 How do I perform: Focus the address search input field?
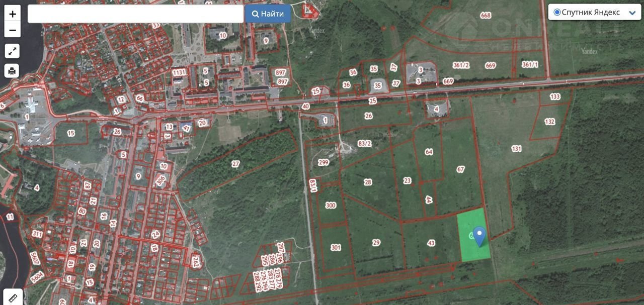135,14
